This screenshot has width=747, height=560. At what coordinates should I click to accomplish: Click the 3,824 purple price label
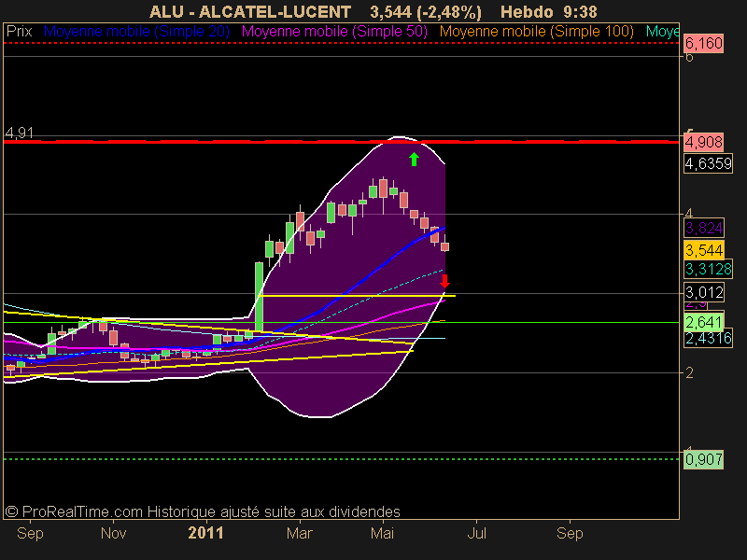pos(704,228)
